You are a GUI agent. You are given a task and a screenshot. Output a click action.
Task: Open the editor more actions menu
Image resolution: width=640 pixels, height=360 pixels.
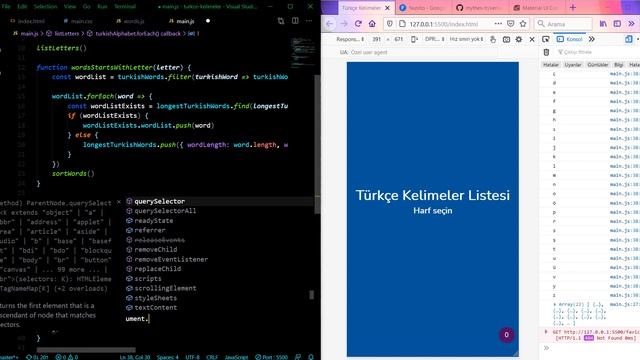[309, 21]
